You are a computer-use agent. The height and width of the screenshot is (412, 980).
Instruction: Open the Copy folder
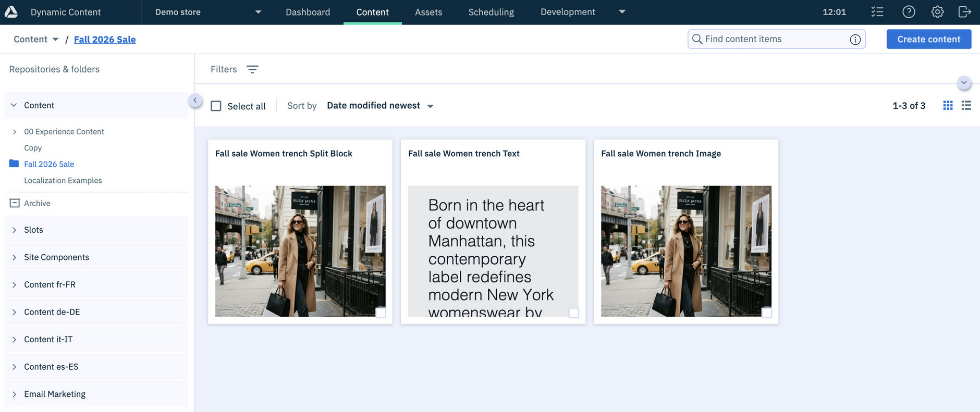33,148
